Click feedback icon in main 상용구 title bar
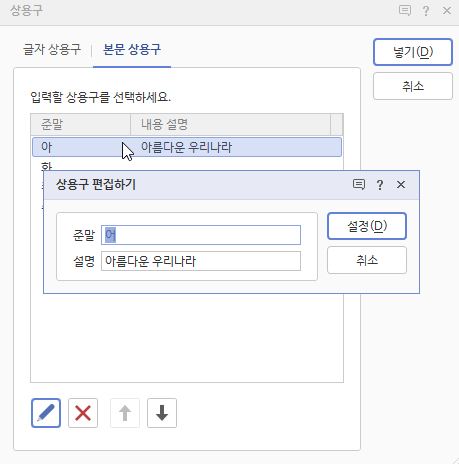Screen dimensions: 459x464 [x=405, y=10]
